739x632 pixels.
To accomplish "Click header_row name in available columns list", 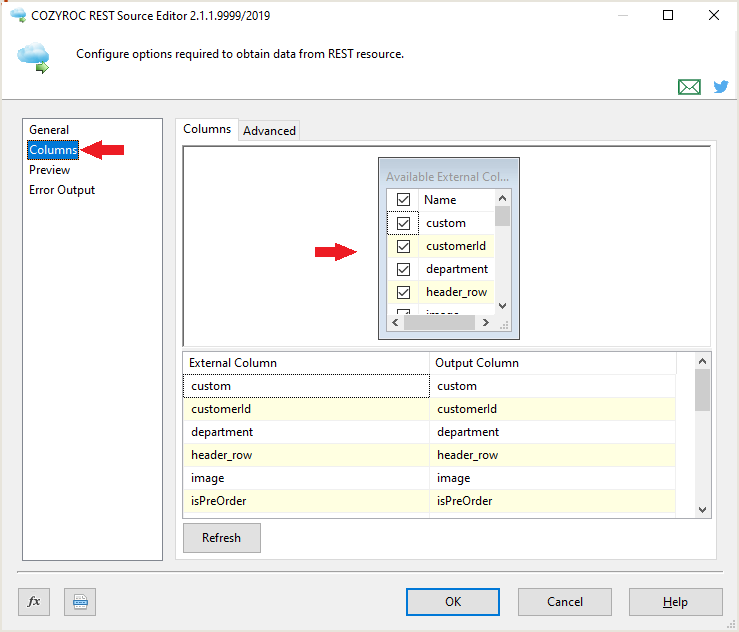I will 457,292.
